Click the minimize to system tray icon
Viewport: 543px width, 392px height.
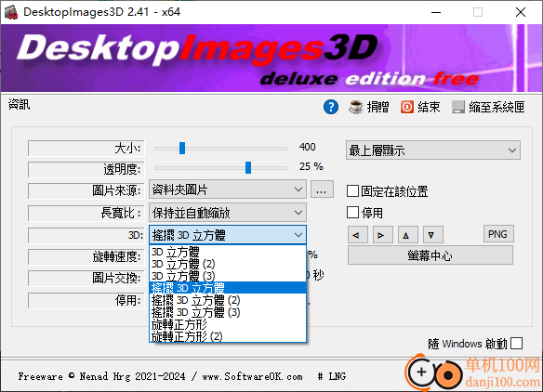(x=458, y=107)
